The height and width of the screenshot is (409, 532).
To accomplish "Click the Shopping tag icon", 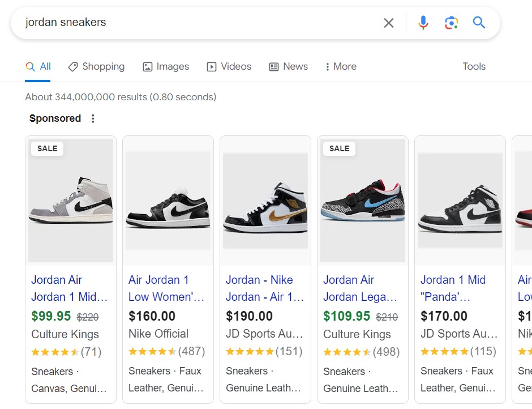I will click(x=73, y=66).
